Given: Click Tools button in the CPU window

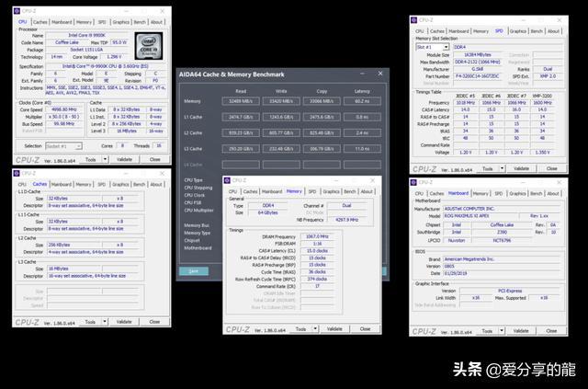Looking at the screenshot, I should [91, 160].
